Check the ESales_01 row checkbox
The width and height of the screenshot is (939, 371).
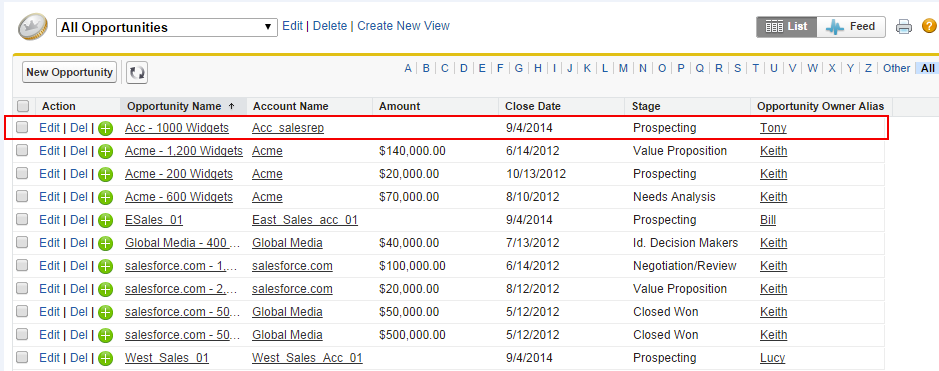(22, 220)
